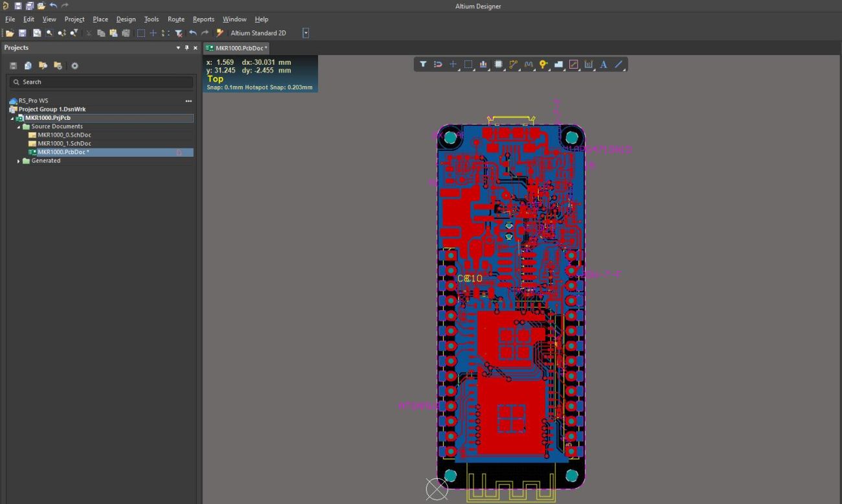Activate the Interactive Routing tool
Image resolution: width=842 pixels, height=504 pixels.
tap(514, 64)
